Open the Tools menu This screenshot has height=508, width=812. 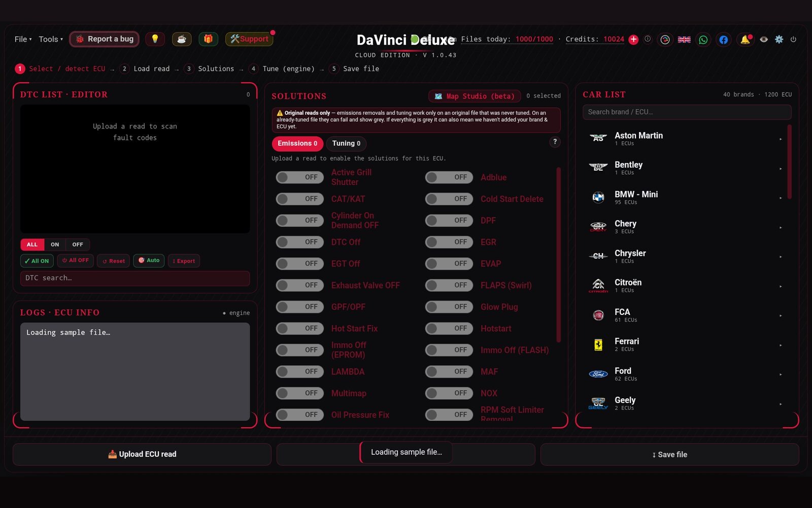tap(51, 39)
